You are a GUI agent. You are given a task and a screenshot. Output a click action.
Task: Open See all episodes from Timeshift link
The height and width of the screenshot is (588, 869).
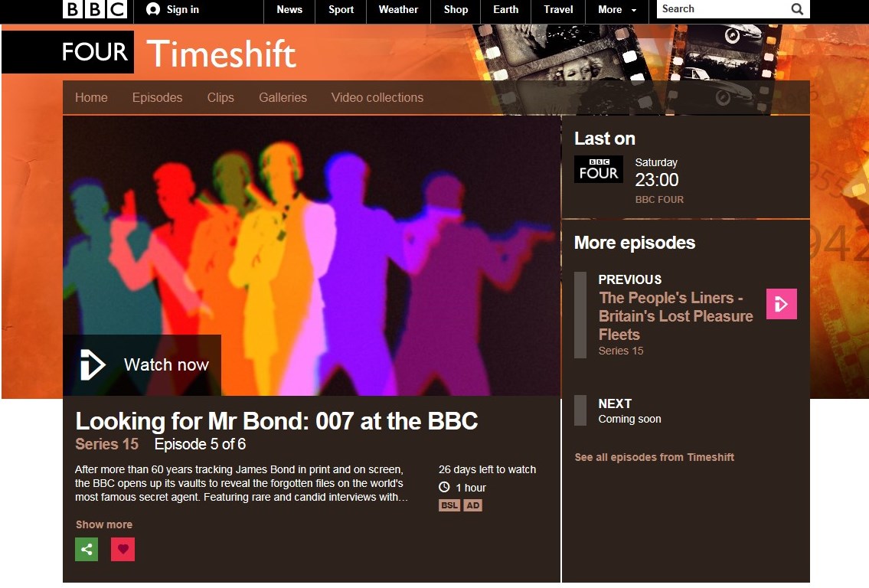coord(655,457)
